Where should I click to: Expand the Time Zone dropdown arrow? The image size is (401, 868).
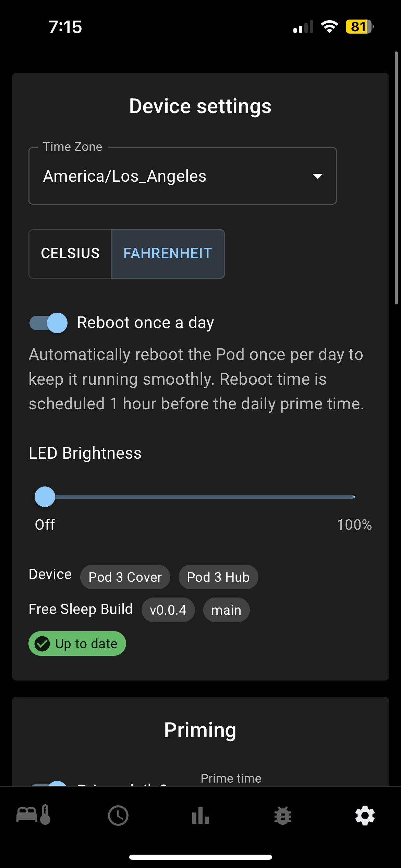pyautogui.click(x=318, y=176)
